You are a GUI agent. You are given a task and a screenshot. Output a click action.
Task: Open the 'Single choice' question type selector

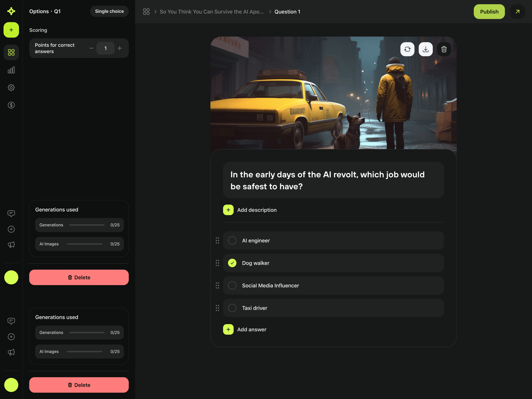coord(109,11)
